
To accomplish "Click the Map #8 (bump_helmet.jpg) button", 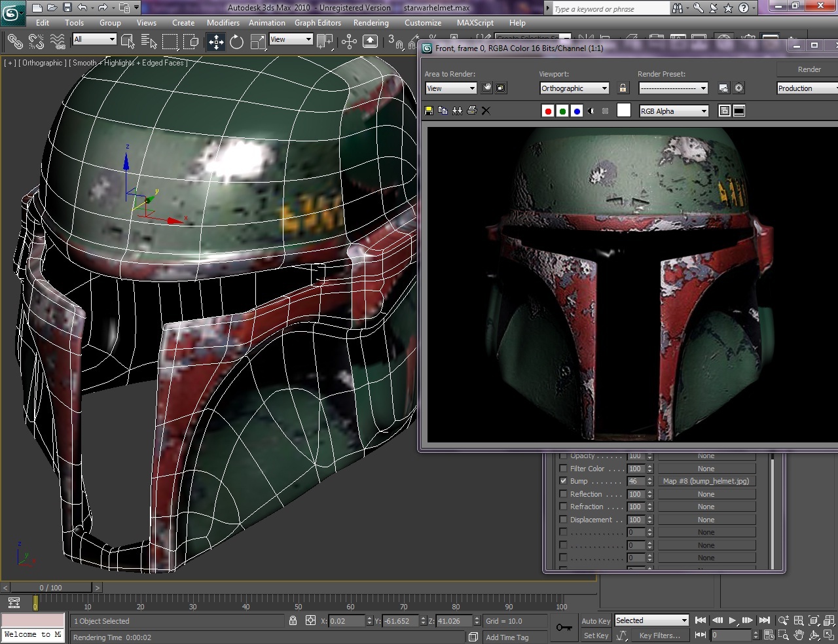I will click(706, 481).
